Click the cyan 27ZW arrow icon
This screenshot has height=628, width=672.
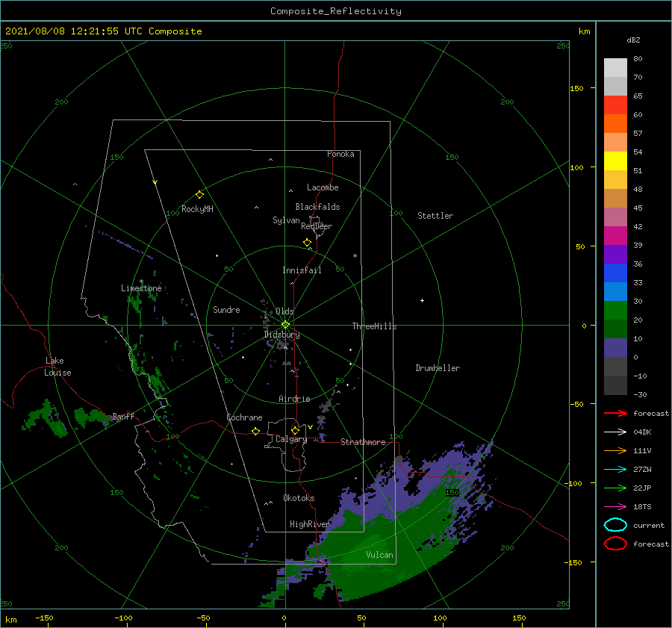click(x=615, y=470)
